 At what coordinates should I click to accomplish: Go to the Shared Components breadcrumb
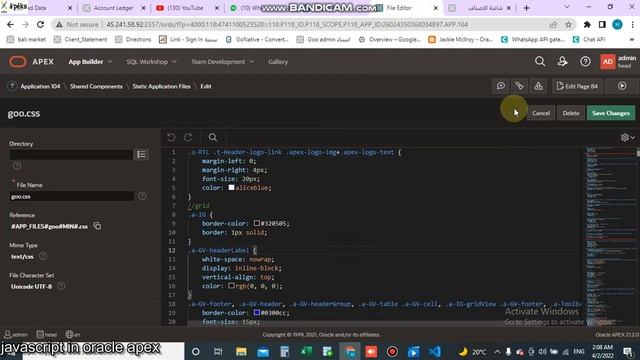(96, 86)
